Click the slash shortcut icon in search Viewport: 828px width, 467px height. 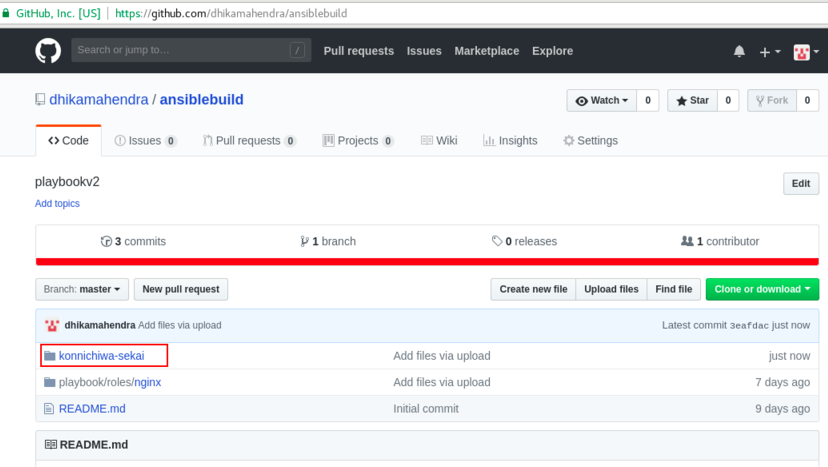point(297,50)
